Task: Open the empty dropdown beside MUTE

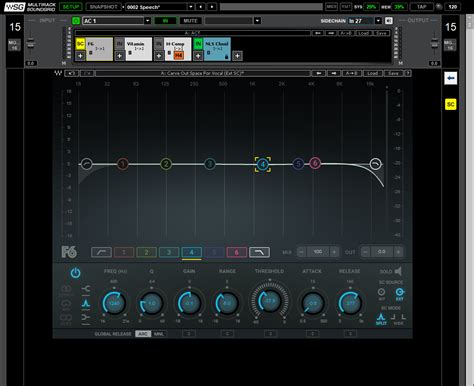Action: (257, 21)
